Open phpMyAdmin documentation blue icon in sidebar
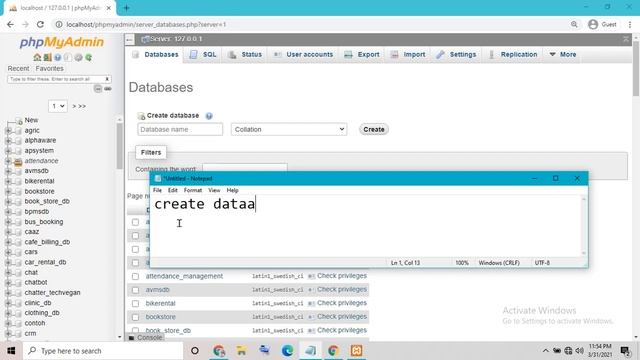This screenshot has height=360, width=640. (58, 58)
